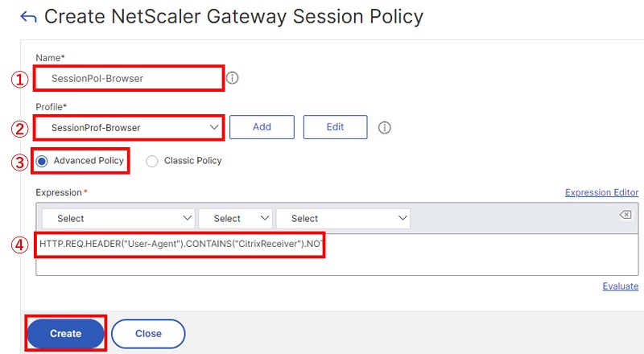Click the Close button
The height and width of the screenshot is (354, 644).
point(148,333)
